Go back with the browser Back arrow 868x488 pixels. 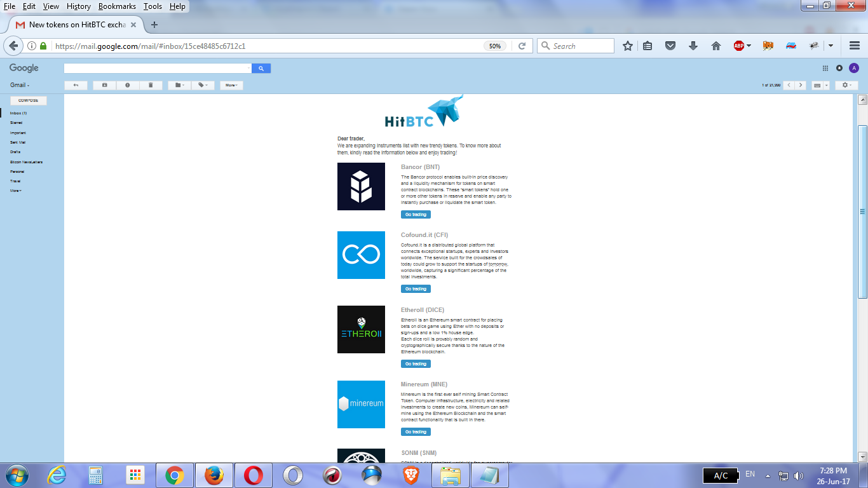point(13,46)
